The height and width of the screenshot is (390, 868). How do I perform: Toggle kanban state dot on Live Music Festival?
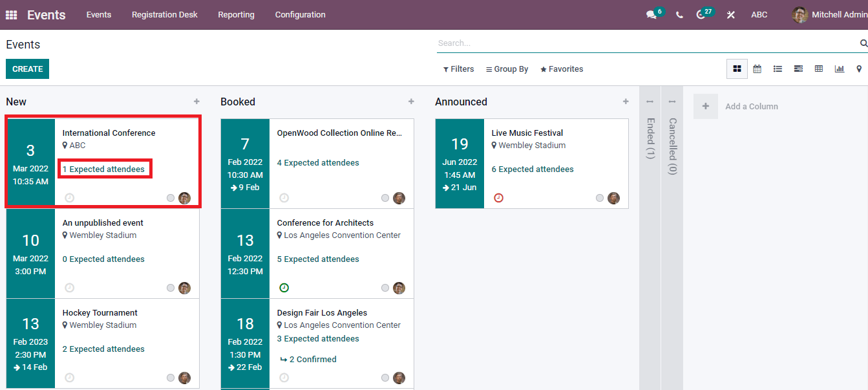pos(600,198)
